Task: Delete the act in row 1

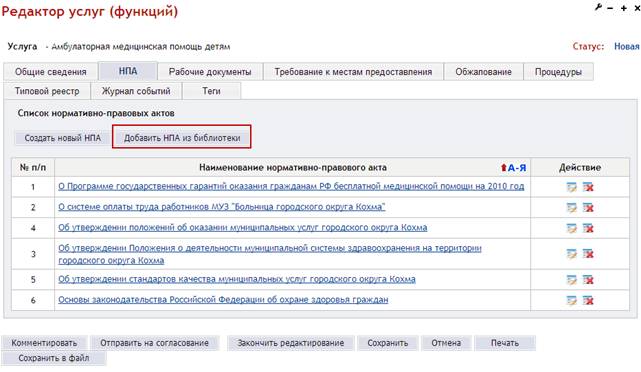Action: pyautogui.click(x=588, y=187)
